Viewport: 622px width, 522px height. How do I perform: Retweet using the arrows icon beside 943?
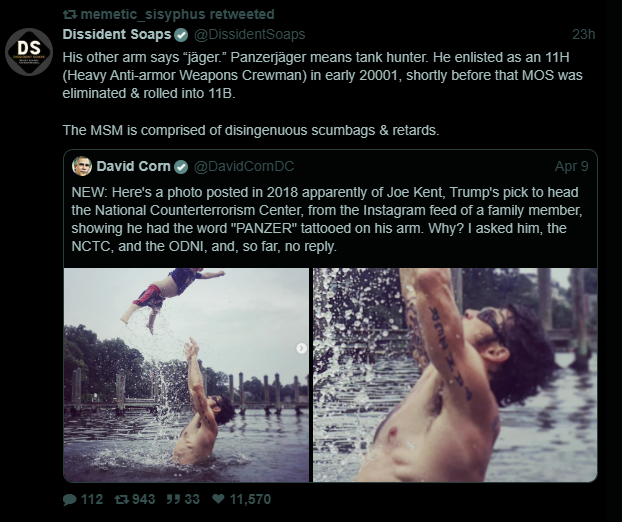click(122, 499)
